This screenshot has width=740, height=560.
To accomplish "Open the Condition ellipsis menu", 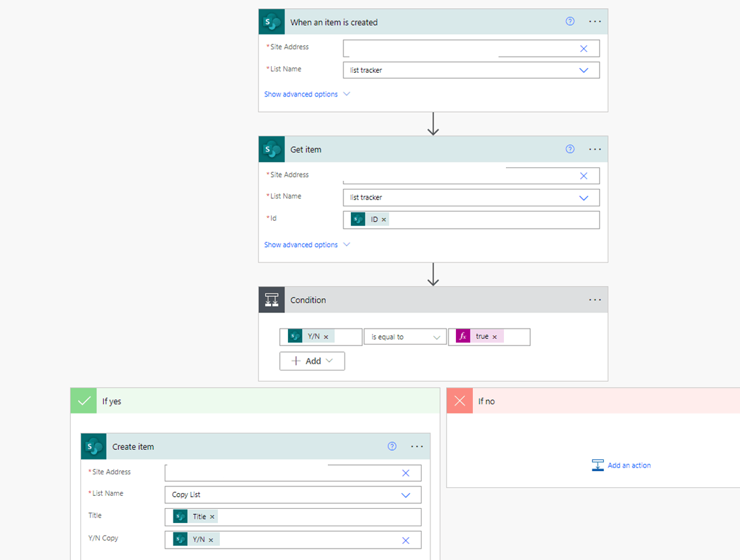I will pyautogui.click(x=595, y=300).
